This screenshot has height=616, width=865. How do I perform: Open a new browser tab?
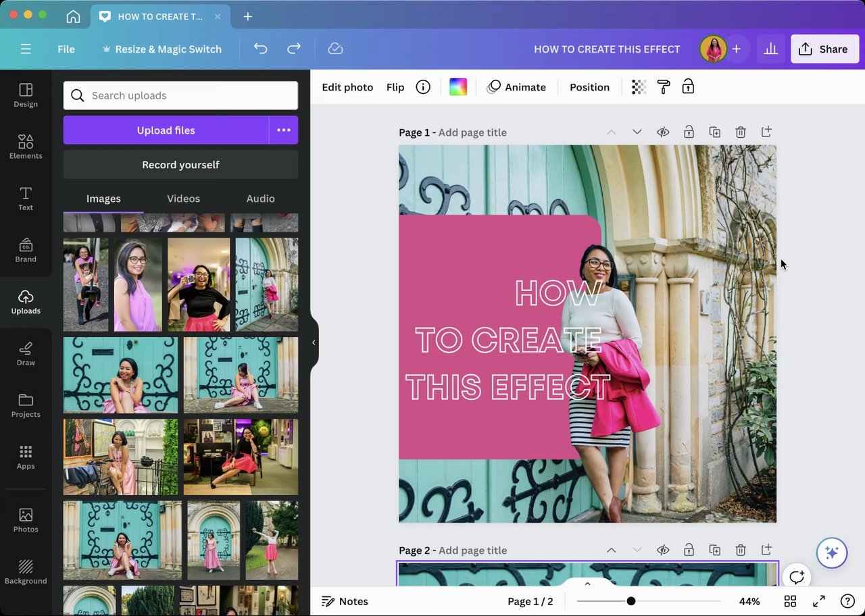247,16
